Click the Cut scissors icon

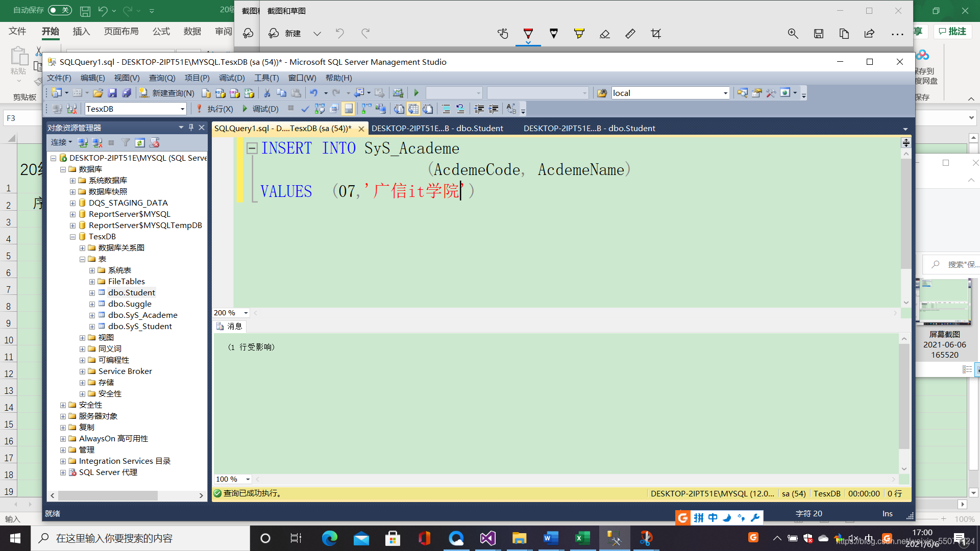(267, 93)
